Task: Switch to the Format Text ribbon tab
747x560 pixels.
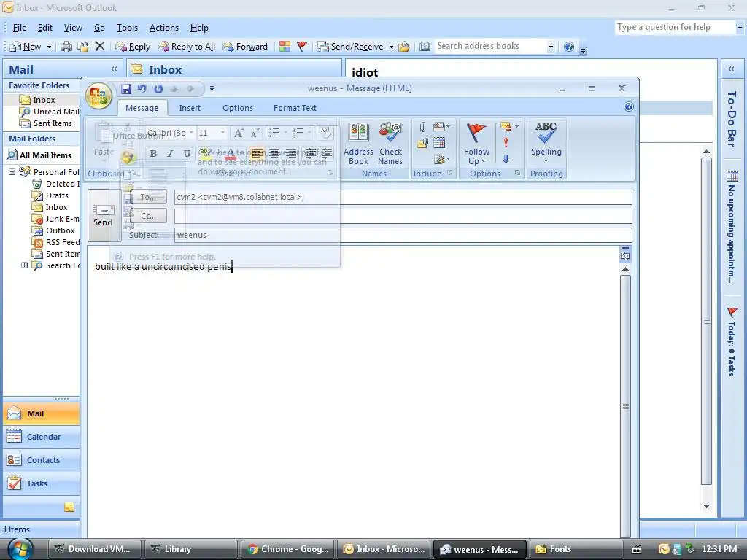Action: coord(295,108)
